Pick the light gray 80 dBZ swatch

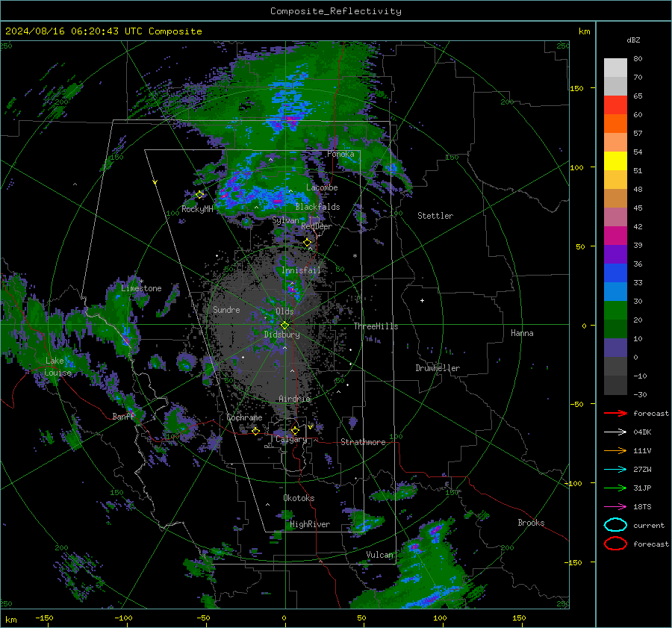615,67
